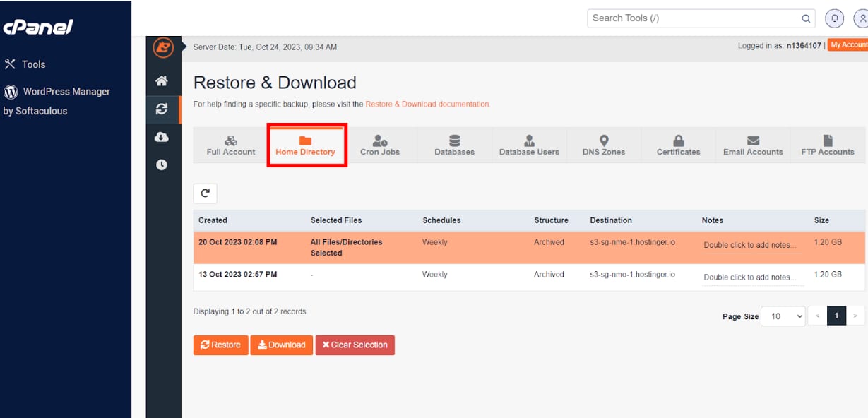Click the My Account button
Screen dimensions: 868x418
(848, 44)
